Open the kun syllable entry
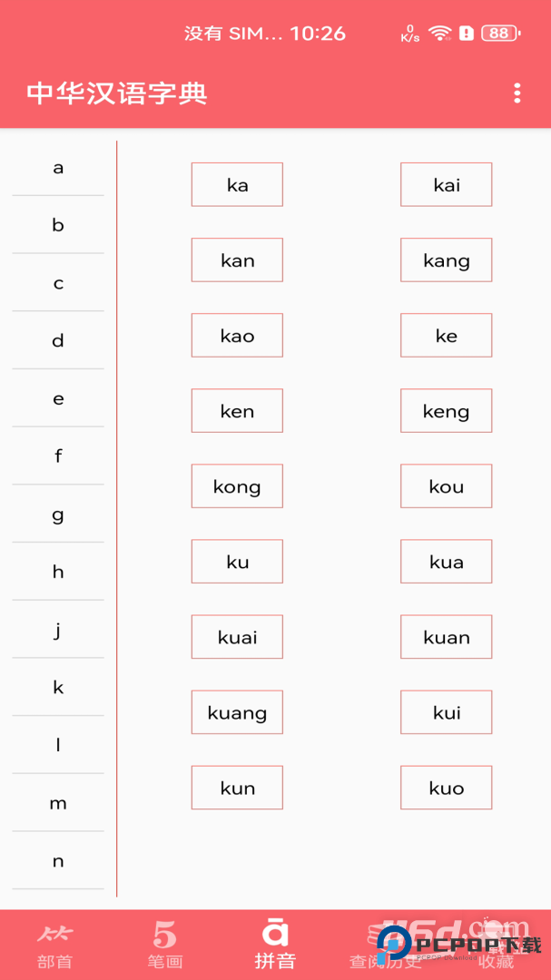 [237, 787]
